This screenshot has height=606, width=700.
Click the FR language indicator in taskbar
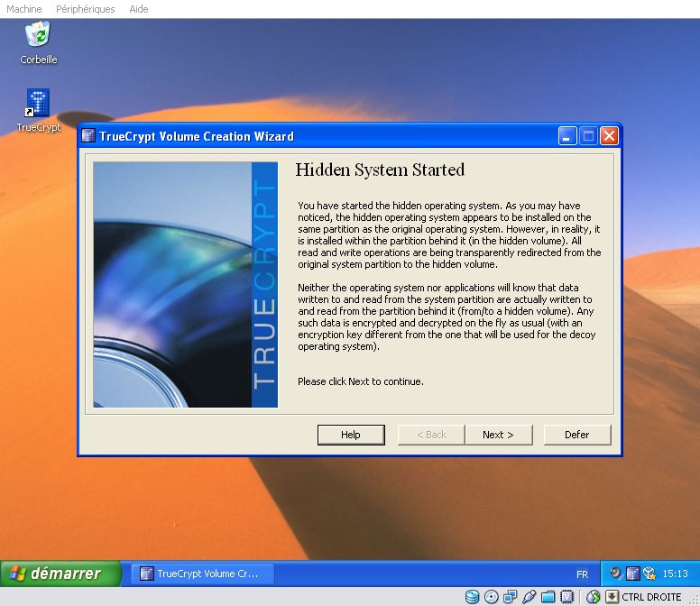pos(582,574)
